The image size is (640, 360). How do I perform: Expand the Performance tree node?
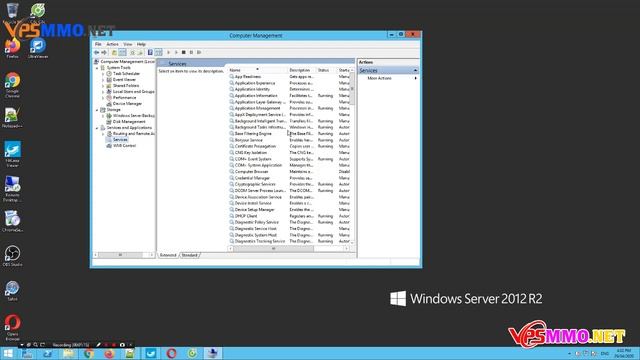click(x=103, y=98)
